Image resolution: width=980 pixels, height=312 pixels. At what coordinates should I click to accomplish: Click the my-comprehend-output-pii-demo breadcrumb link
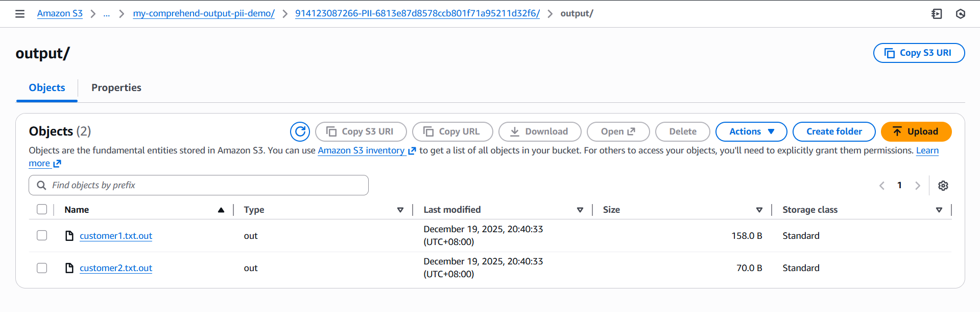(x=203, y=13)
